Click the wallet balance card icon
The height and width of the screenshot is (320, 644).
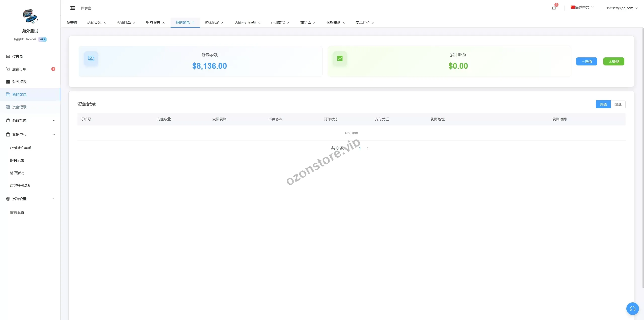coord(91,58)
